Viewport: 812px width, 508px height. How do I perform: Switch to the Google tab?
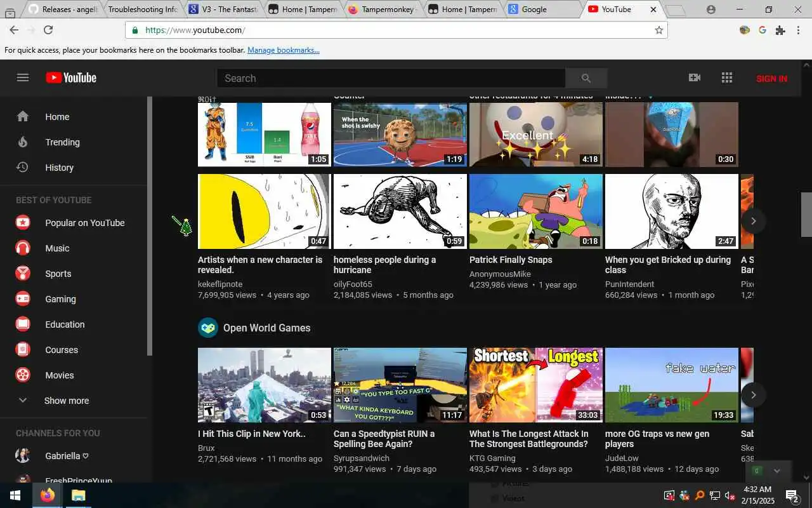click(x=542, y=10)
